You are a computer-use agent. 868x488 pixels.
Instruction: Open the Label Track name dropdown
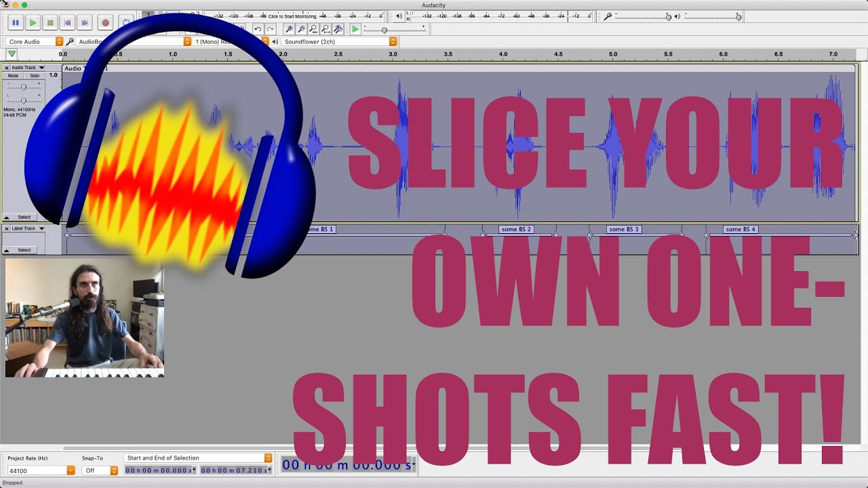[x=27, y=228]
